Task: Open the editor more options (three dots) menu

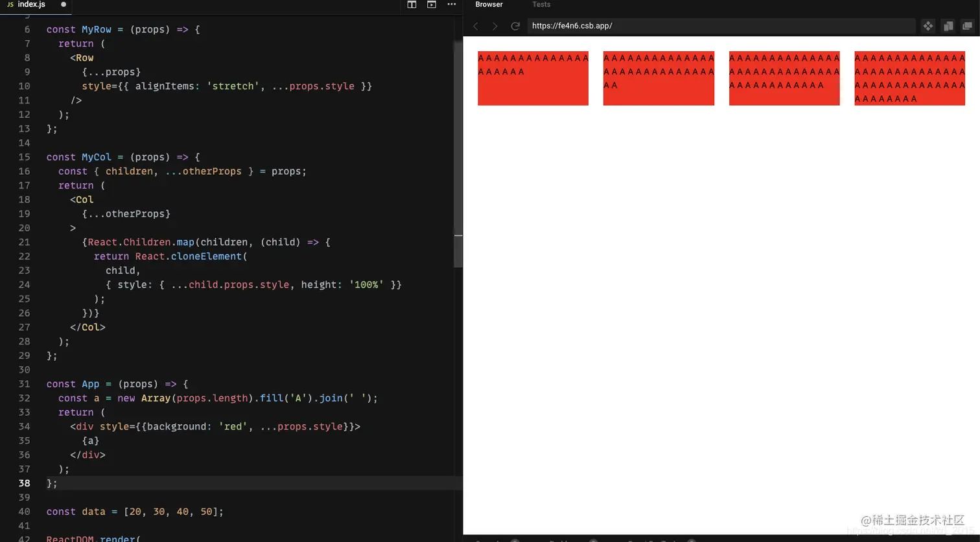Action: coord(452,5)
